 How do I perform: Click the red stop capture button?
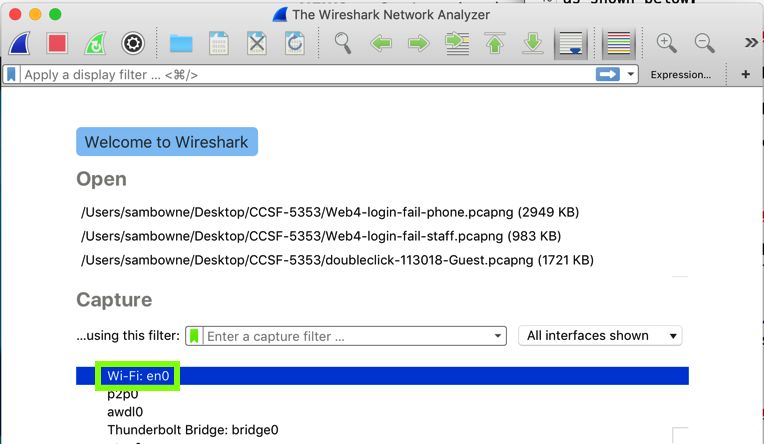[x=57, y=43]
